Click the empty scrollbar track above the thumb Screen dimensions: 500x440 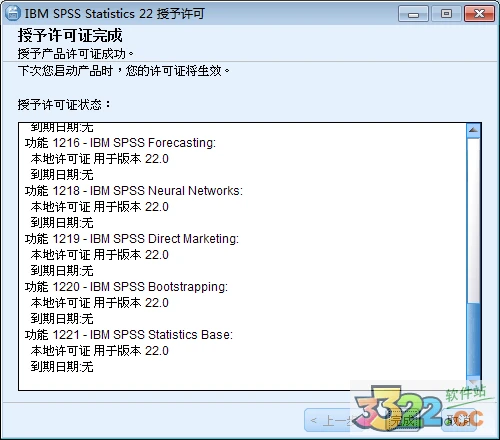[x=473, y=220]
